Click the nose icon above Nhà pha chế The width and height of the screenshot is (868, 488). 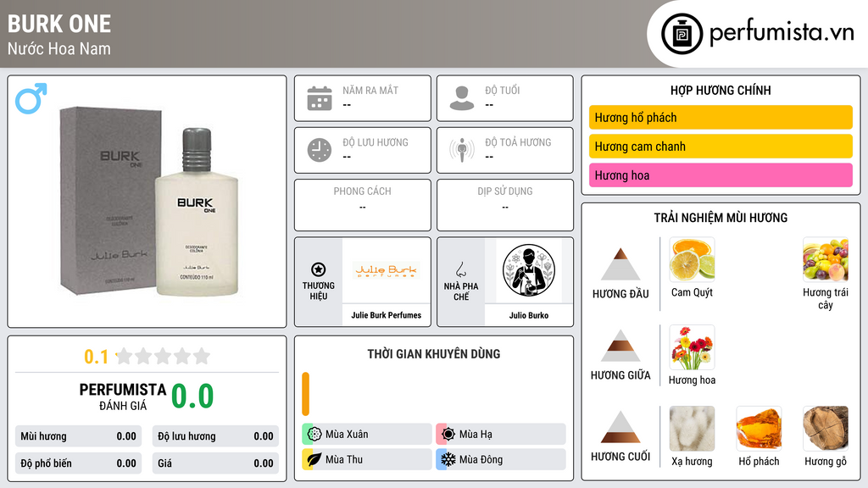point(460,269)
